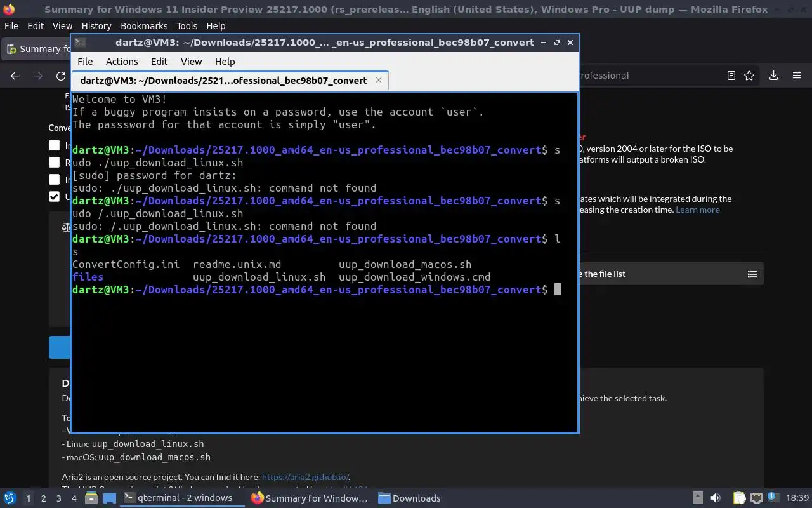Switch to workspace 4
The width and height of the screenshot is (812, 508).
tap(74, 498)
